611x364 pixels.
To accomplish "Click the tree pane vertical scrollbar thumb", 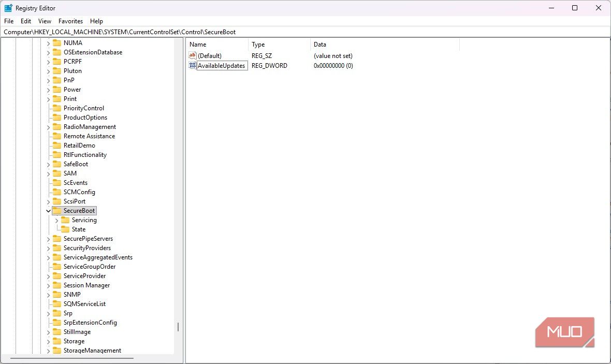I will 178,327.
